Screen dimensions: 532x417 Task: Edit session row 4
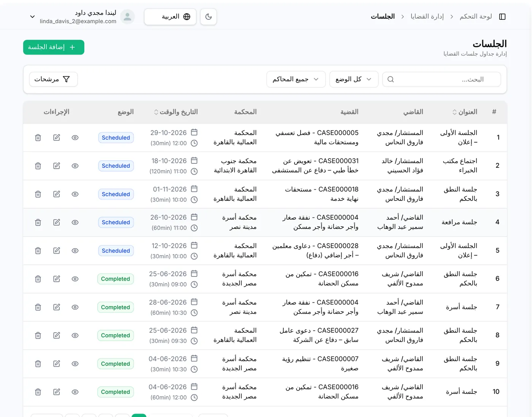click(x=57, y=223)
